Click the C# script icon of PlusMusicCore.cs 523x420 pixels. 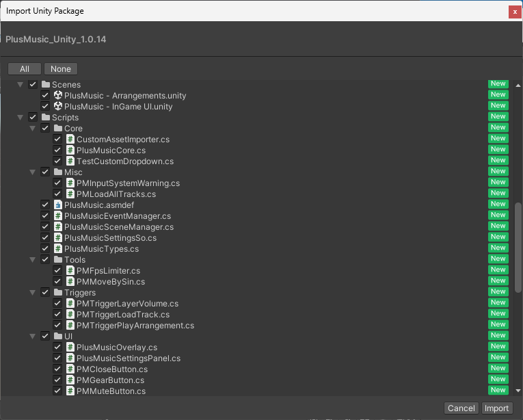click(x=70, y=150)
